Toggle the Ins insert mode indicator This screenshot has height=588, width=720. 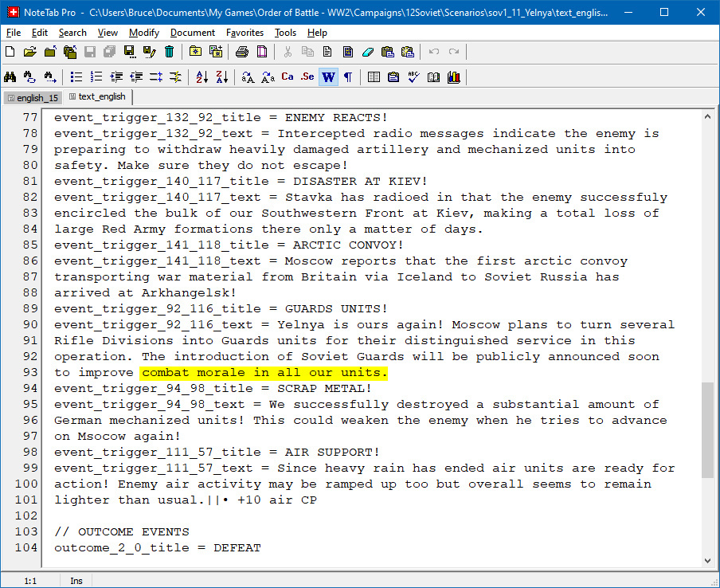pyautogui.click(x=76, y=581)
